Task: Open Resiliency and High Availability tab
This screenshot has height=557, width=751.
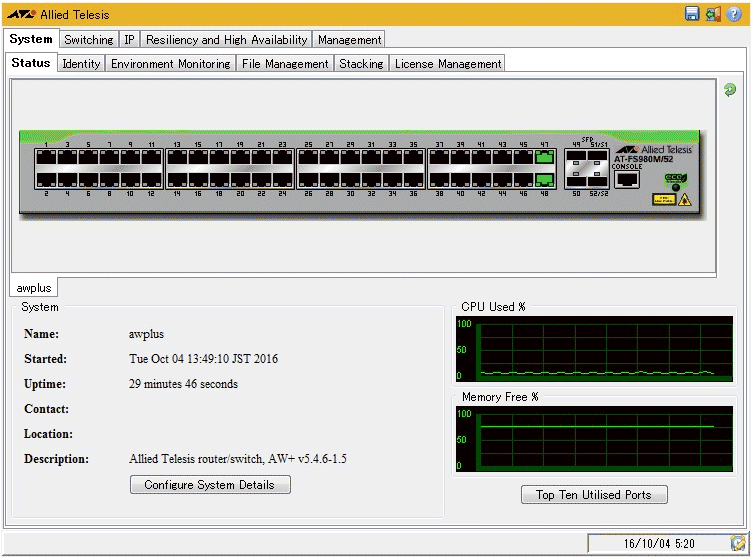Action: click(x=226, y=40)
